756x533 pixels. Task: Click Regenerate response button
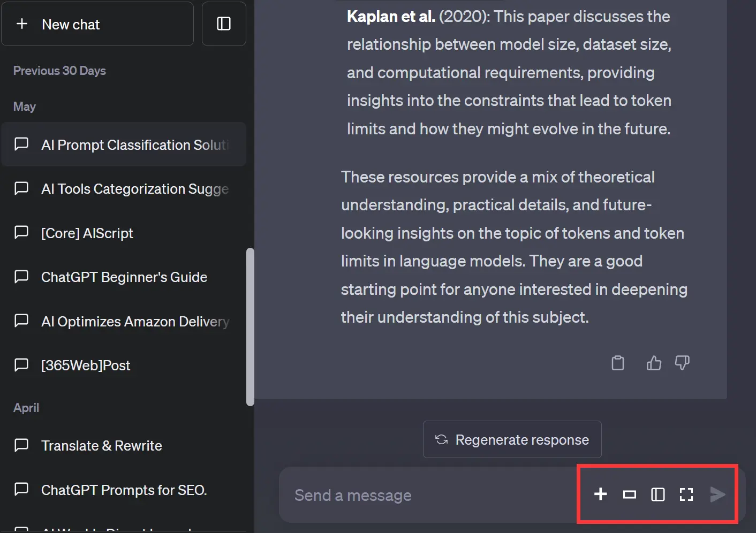pos(512,439)
